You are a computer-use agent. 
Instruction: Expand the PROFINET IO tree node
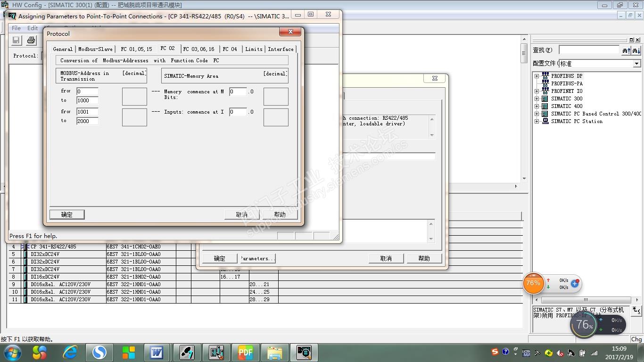537,91
